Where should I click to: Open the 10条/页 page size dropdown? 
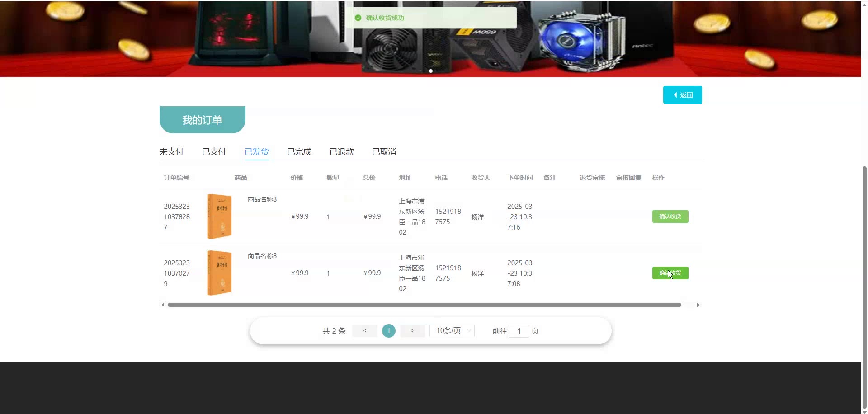click(x=452, y=331)
